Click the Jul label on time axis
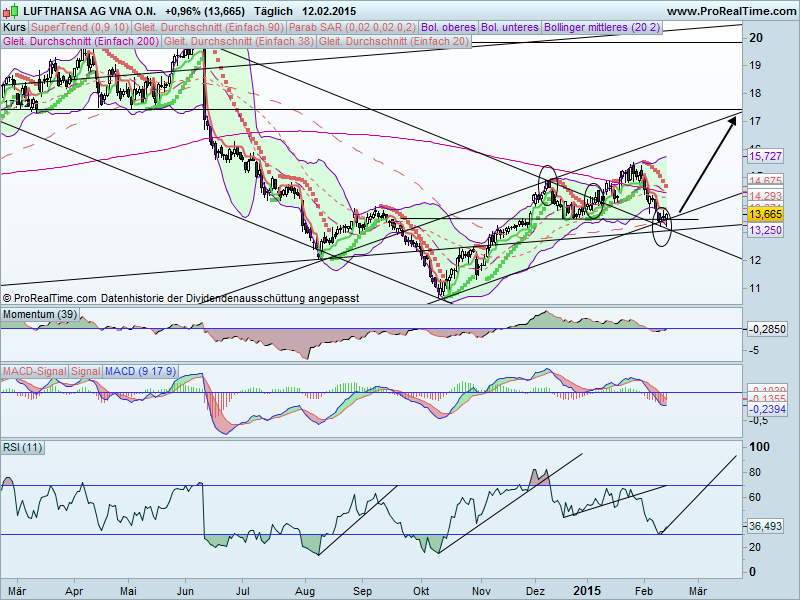This screenshot has height=600, width=800. 243,591
